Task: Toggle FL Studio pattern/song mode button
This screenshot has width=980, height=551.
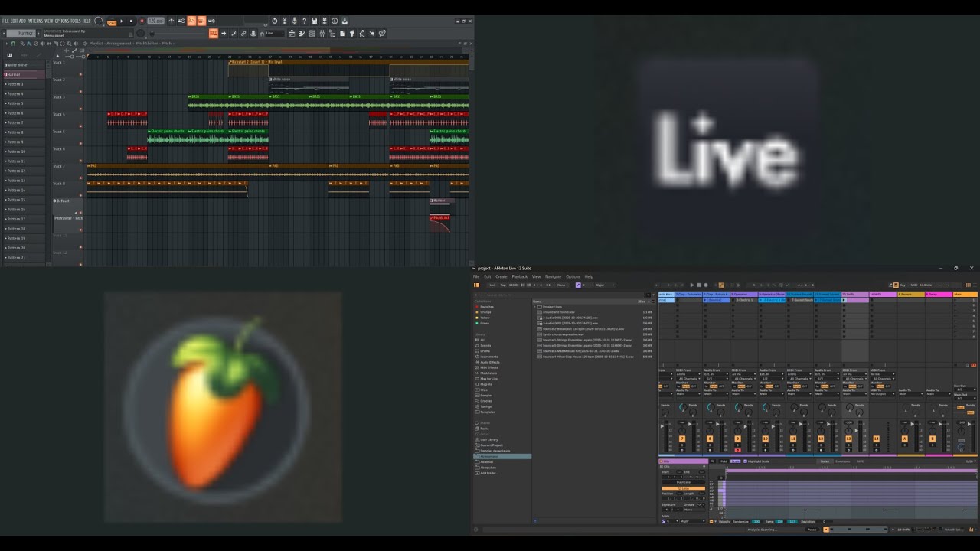Action: pyautogui.click(x=111, y=21)
